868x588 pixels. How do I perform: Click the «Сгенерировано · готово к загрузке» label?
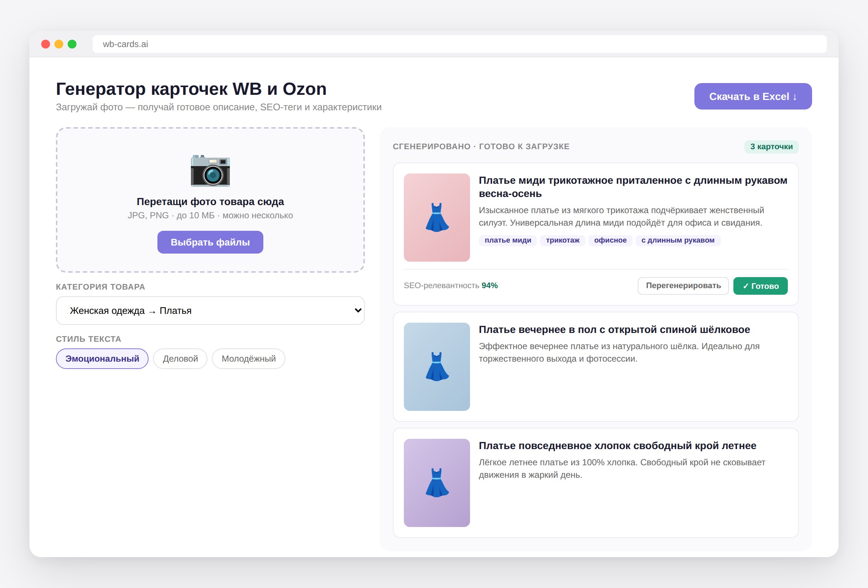tap(481, 147)
